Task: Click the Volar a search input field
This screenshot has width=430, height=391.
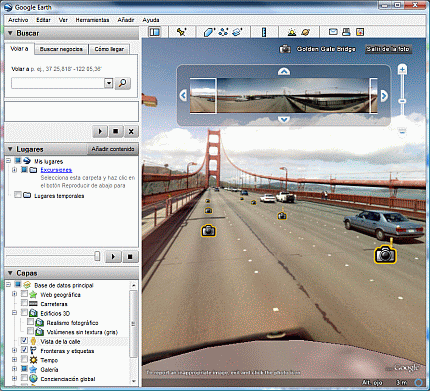Action: click(58, 83)
